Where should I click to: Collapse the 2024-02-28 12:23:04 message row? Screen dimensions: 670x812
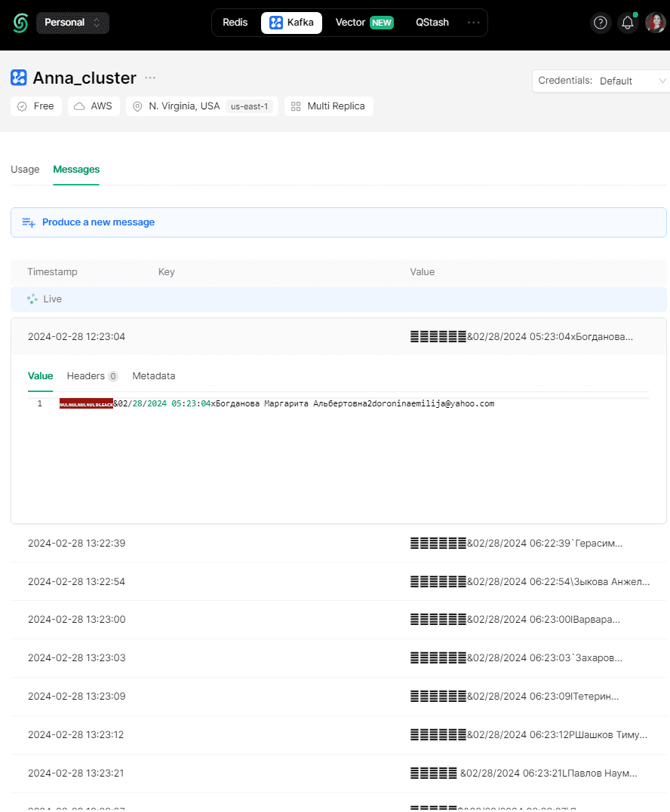point(338,336)
